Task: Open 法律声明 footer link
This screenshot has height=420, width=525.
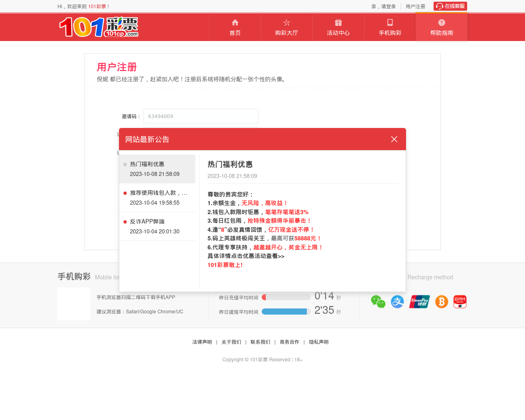Action: [x=202, y=342]
